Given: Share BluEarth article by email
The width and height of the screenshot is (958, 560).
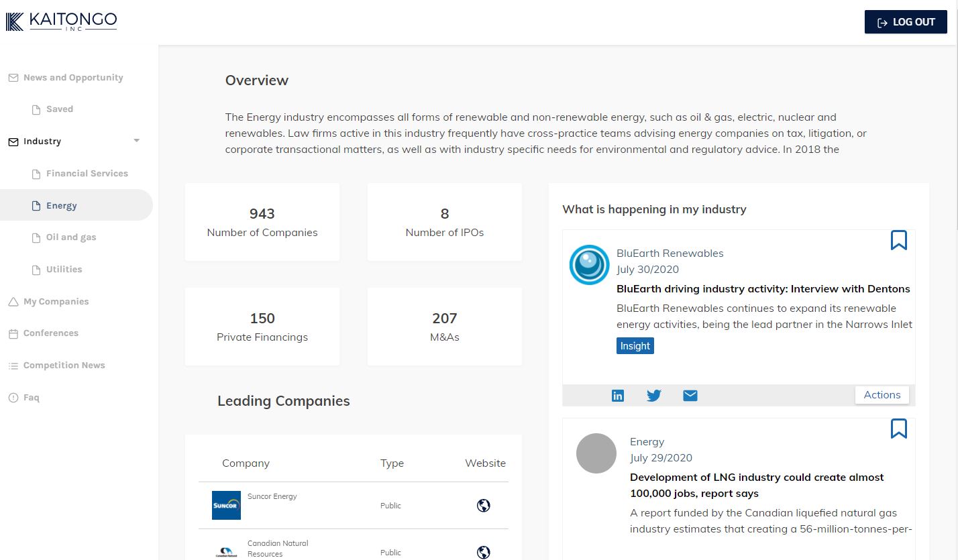Looking at the screenshot, I should click(x=690, y=396).
